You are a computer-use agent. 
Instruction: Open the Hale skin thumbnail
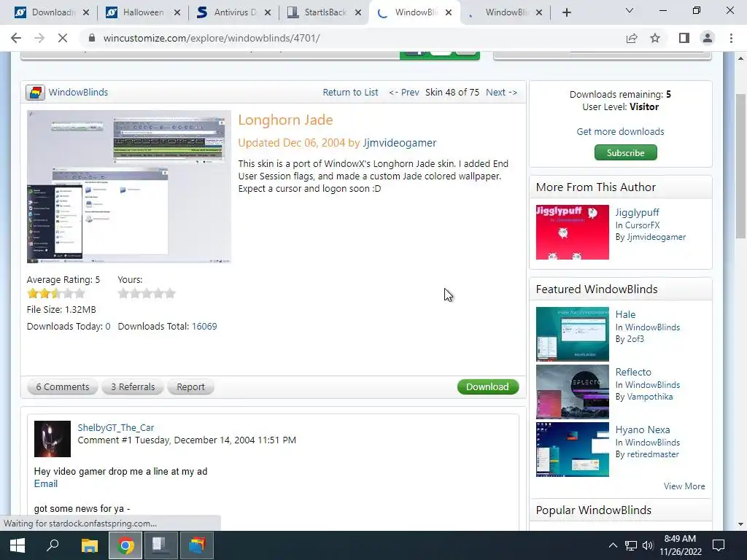pos(572,334)
